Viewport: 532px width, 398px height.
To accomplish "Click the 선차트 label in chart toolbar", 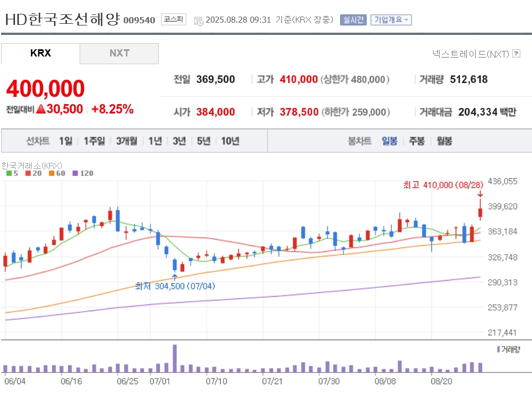I will tap(38, 141).
